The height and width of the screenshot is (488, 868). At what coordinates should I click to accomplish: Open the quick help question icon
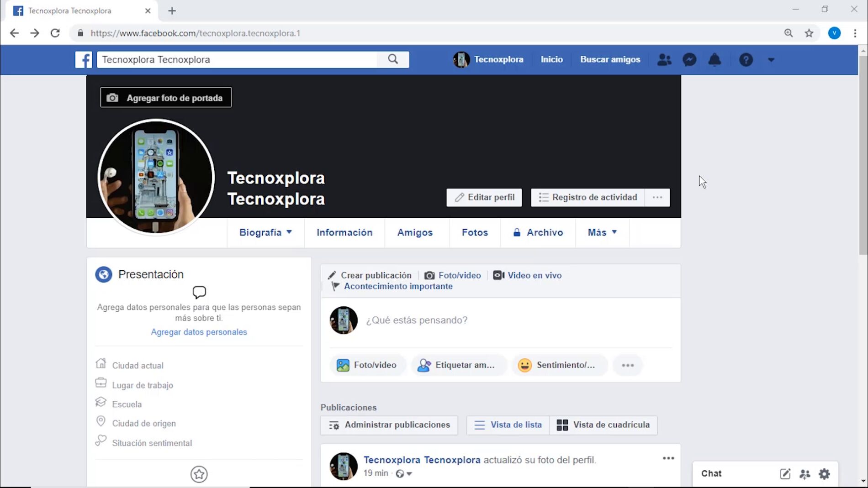tap(746, 59)
